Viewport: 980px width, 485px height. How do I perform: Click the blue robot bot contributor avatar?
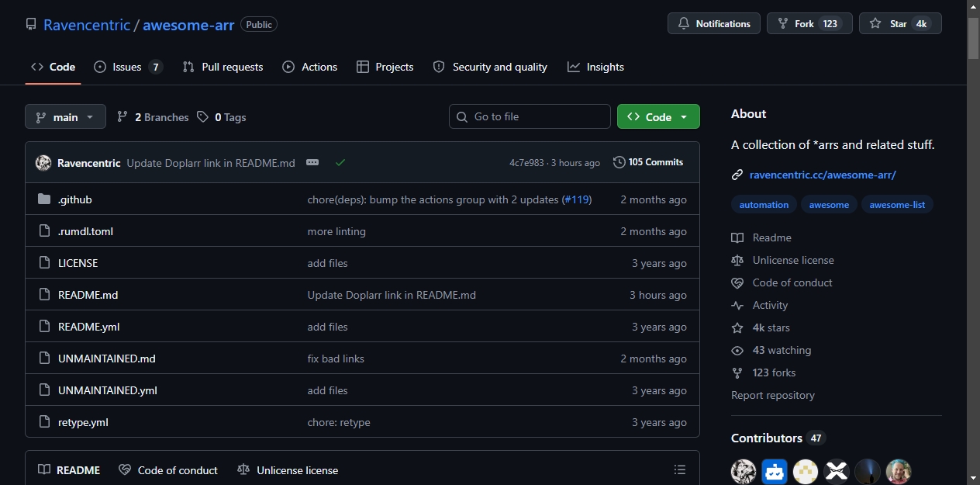(775, 471)
